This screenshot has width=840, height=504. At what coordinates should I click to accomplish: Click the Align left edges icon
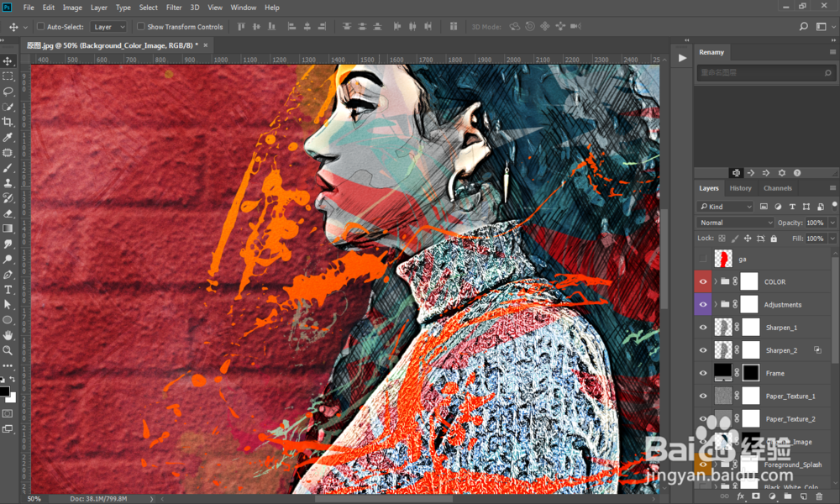291,26
